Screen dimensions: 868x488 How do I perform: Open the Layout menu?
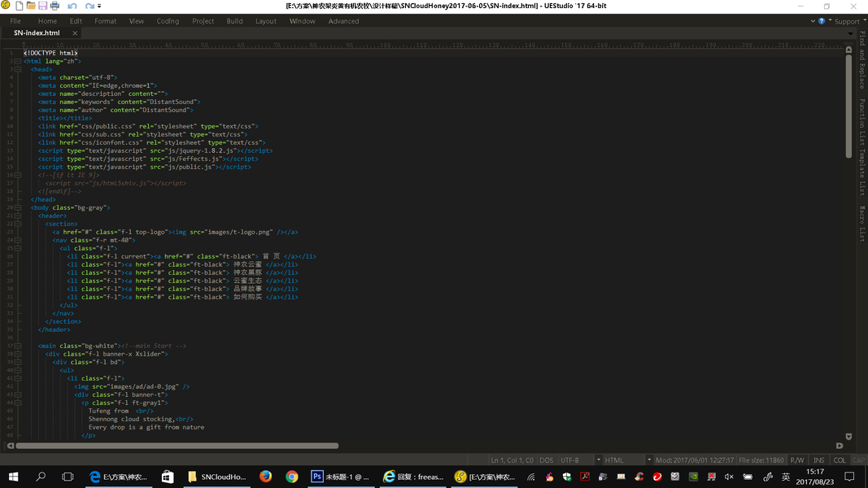click(266, 21)
